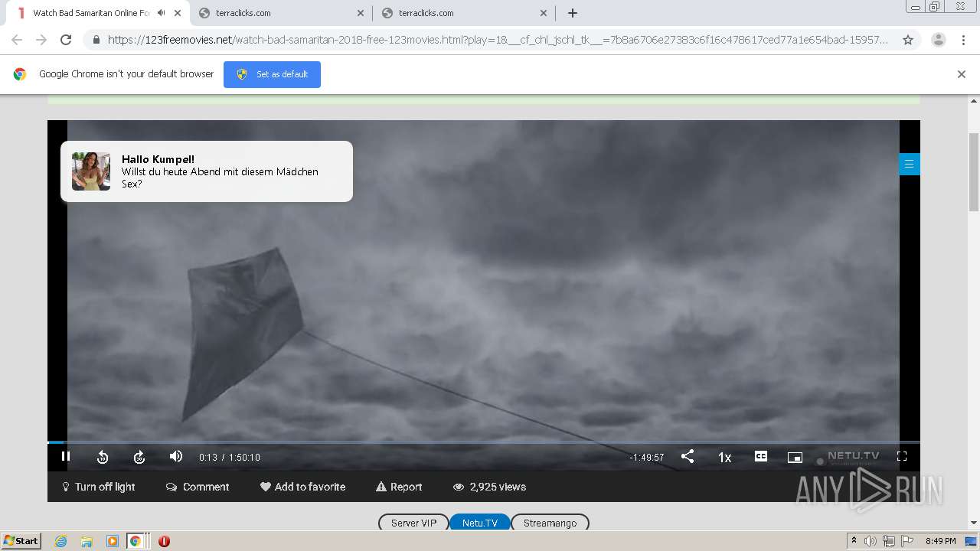980x551 pixels.
Task: Open Windows Explorer from taskbar
Action: pyautogui.click(x=87, y=541)
